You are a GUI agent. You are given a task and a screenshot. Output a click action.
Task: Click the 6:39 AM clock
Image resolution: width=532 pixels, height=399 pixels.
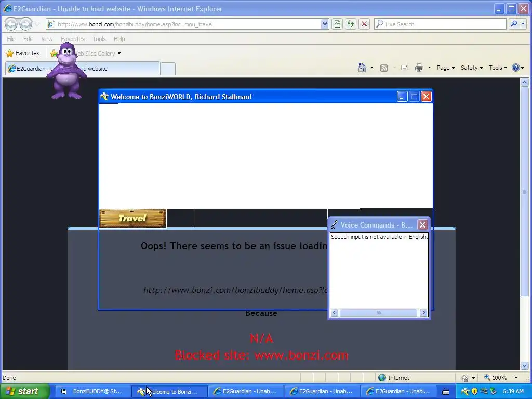513,391
